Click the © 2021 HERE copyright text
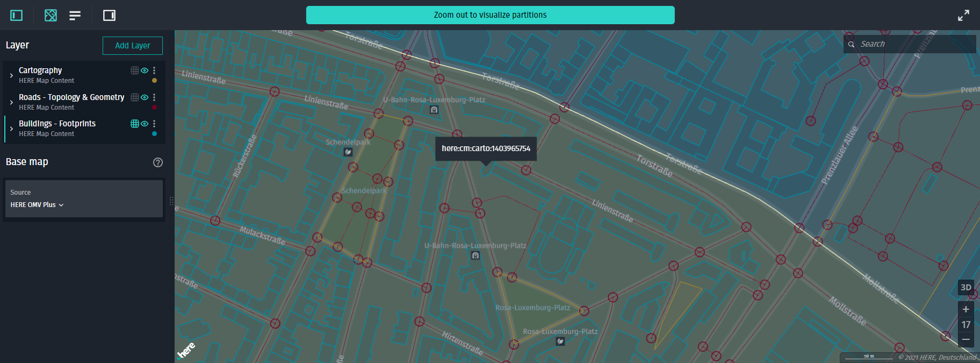Image resolution: width=980 pixels, height=363 pixels. (x=937, y=357)
